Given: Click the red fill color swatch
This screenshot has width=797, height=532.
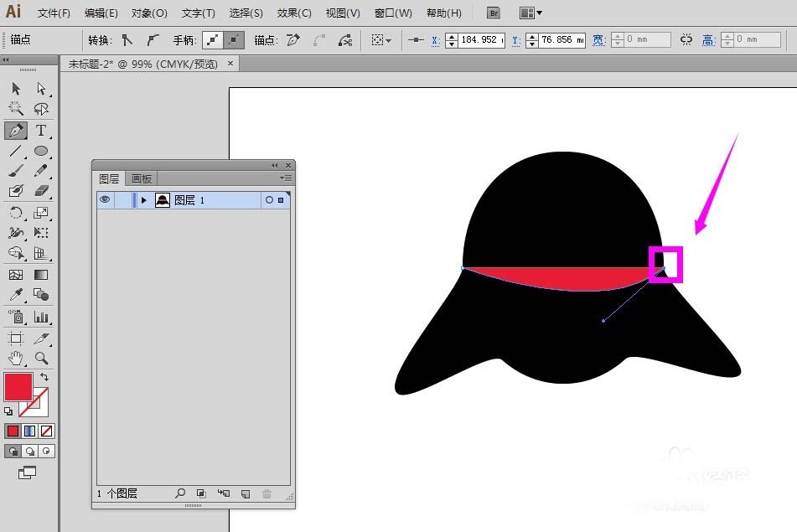Looking at the screenshot, I should click(18, 387).
